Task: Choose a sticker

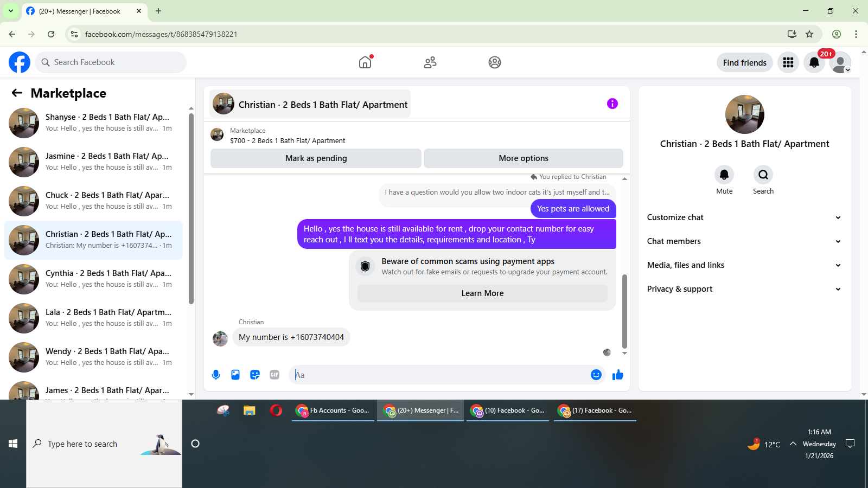Action: pos(255,375)
